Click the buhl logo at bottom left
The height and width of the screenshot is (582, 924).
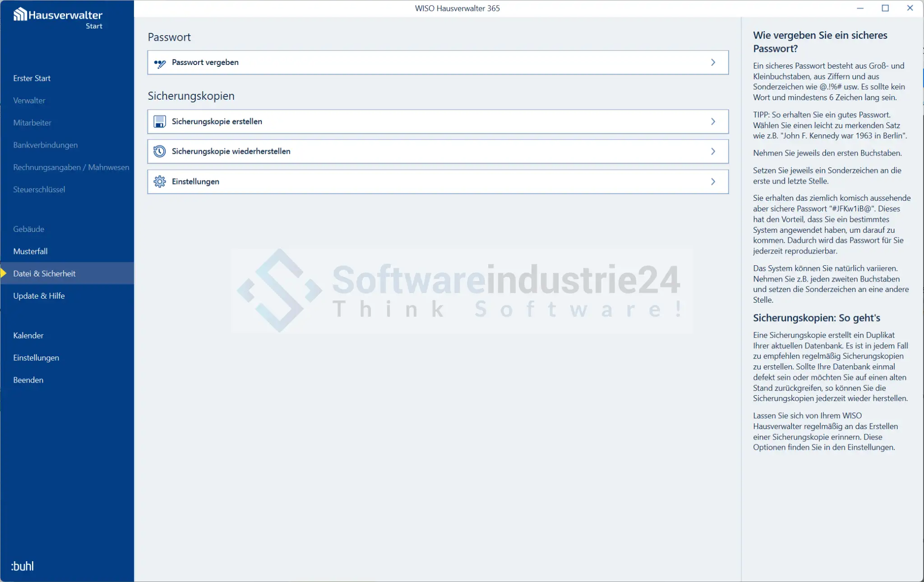click(x=23, y=566)
